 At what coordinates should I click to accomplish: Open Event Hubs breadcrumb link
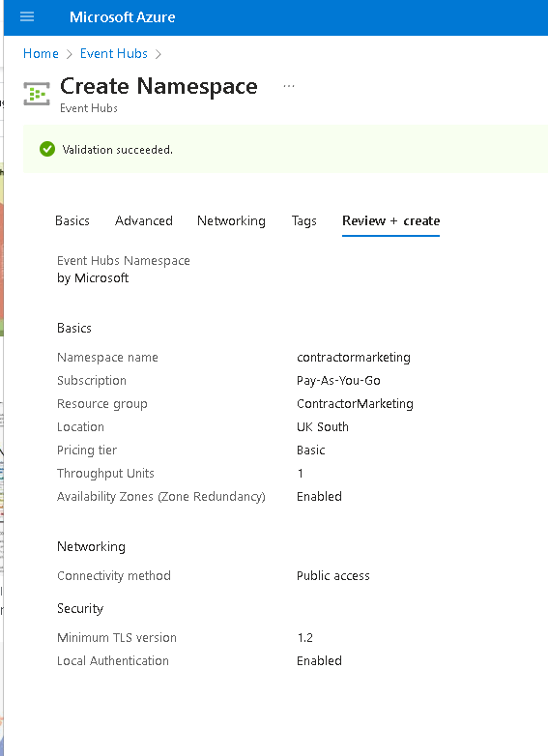pyautogui.click(x=114, y=53)
